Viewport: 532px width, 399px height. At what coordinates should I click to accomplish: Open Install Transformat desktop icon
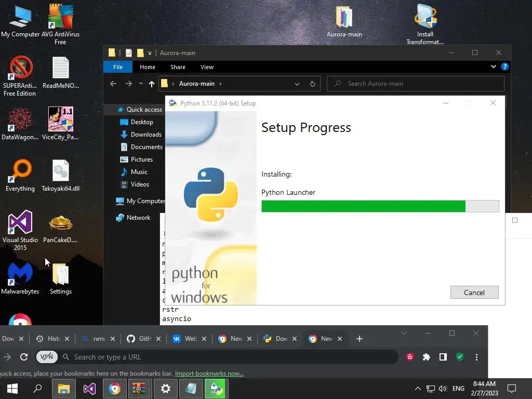(425, 24)
